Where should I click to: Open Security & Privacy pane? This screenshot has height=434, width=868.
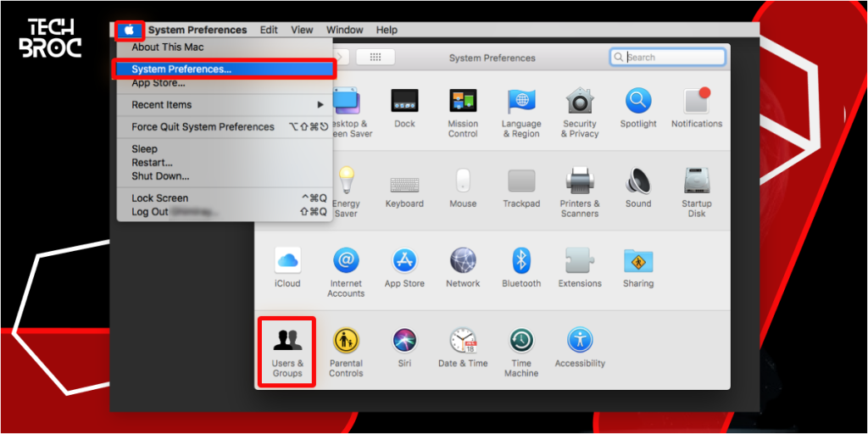coord(580,113)
